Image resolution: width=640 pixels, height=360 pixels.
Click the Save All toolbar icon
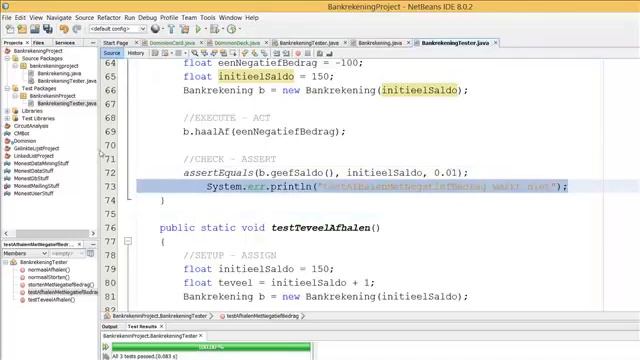tap(48, 29)
